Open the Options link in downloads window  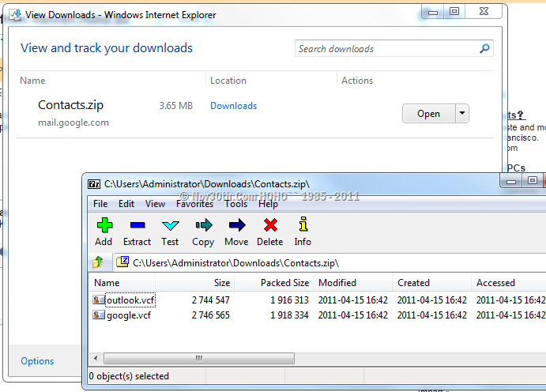[x=37, y=361]
